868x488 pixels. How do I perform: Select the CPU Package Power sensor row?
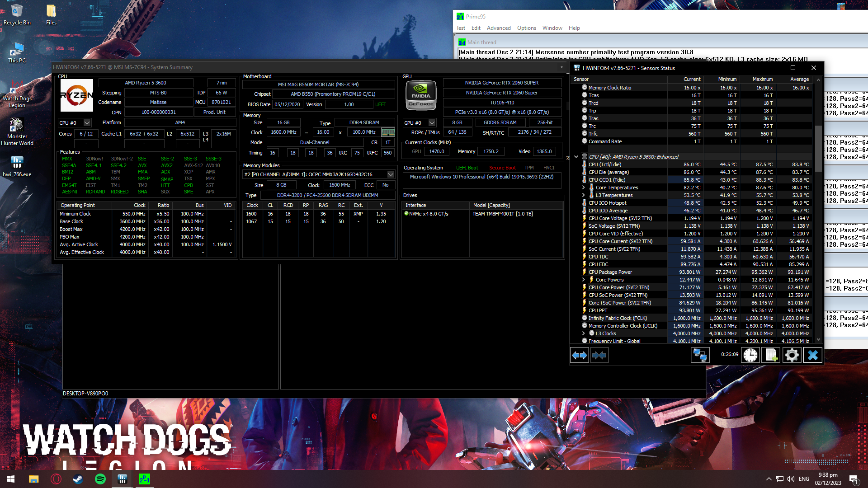tap(692, 272)
